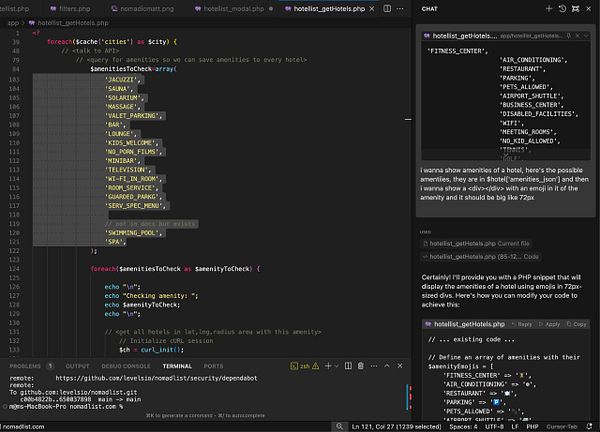Click hotellist_getHotels.php file icon in code block header
The width and height of the screenshot is (600, 432).
(428, 324)
